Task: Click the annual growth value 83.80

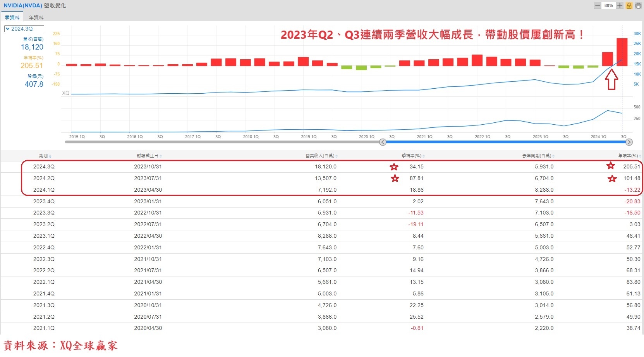Action: (634, 282)
